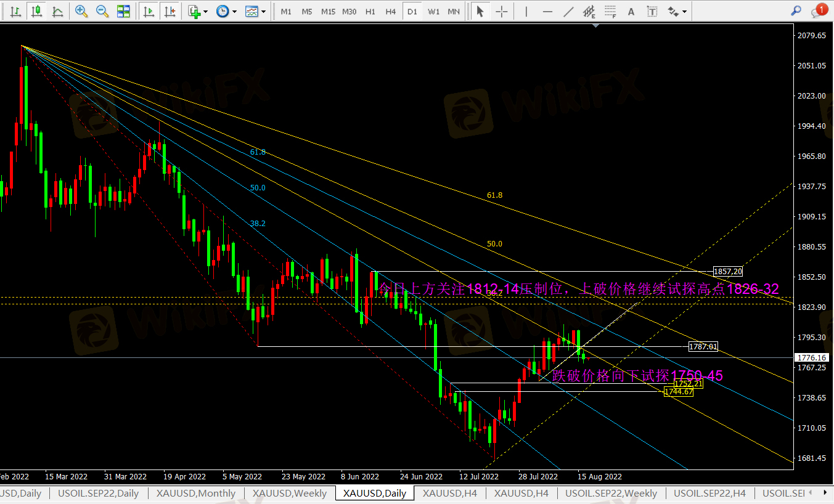834x504 pixels.
Task: Pick the Fibonacci retracement tool
Action: tap(610, 11)
